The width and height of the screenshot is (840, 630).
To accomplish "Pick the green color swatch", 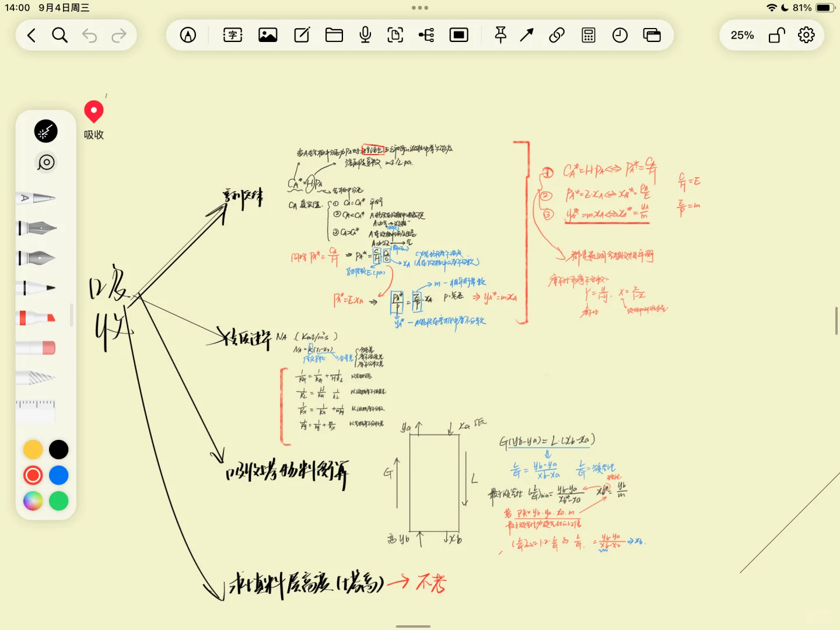I will tap(59, 501).
